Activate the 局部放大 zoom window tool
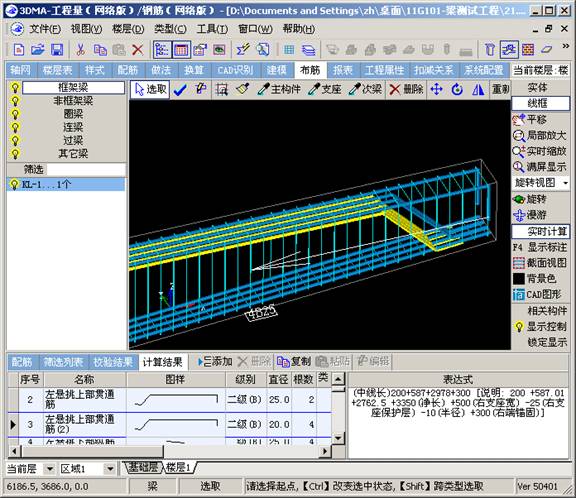This screenshot has height=498, width=576. [x=540, y=135]
